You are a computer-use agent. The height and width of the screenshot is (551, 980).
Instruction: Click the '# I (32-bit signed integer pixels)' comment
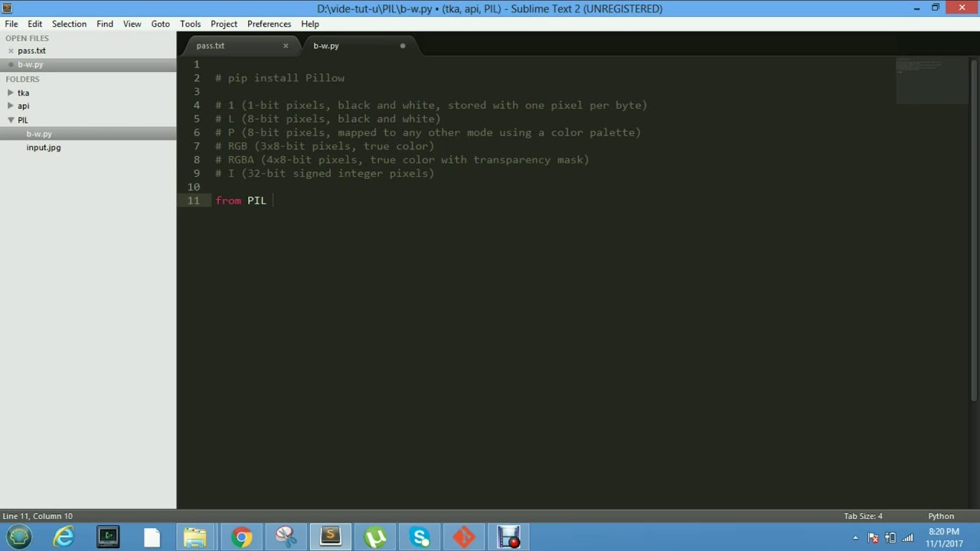[325, 174]
